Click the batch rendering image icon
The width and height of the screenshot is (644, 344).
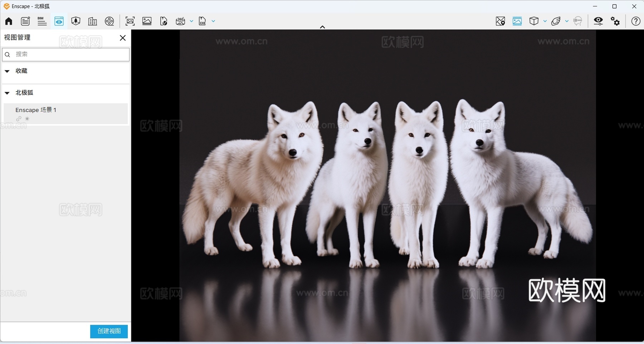(147, 21)
